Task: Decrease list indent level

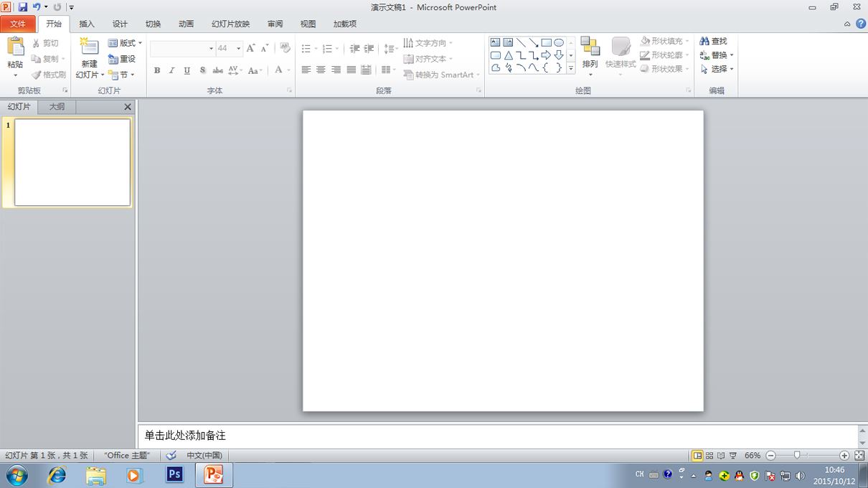Action: point(354,49)
